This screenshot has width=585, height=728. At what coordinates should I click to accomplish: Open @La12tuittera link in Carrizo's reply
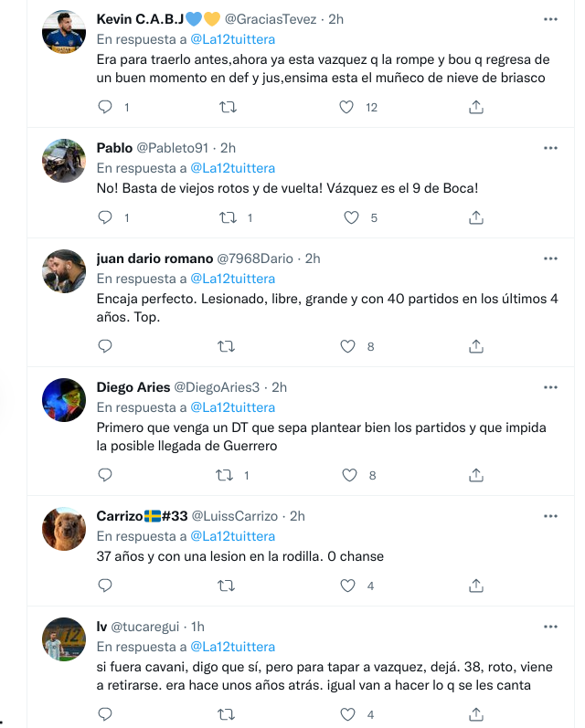[x=232, y=536]
